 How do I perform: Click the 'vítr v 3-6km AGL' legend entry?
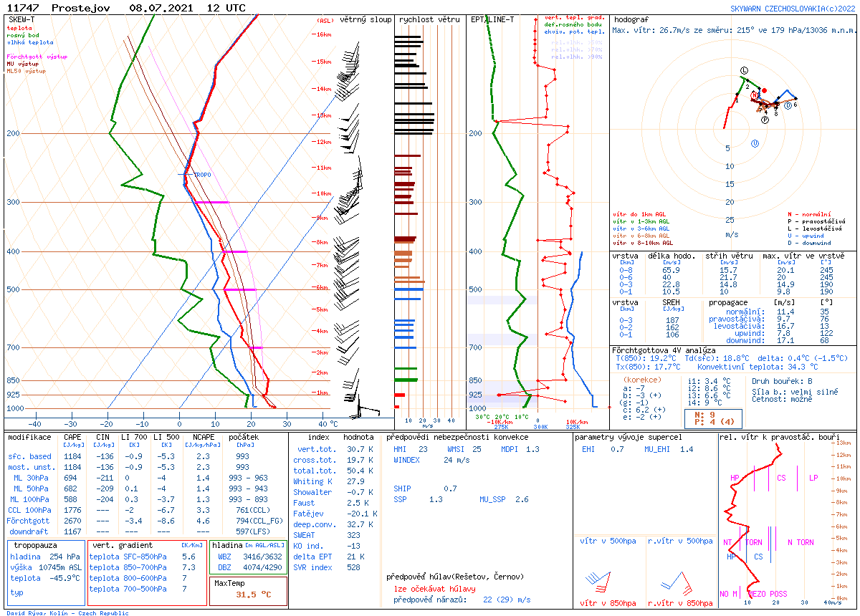tap(641, 228)
